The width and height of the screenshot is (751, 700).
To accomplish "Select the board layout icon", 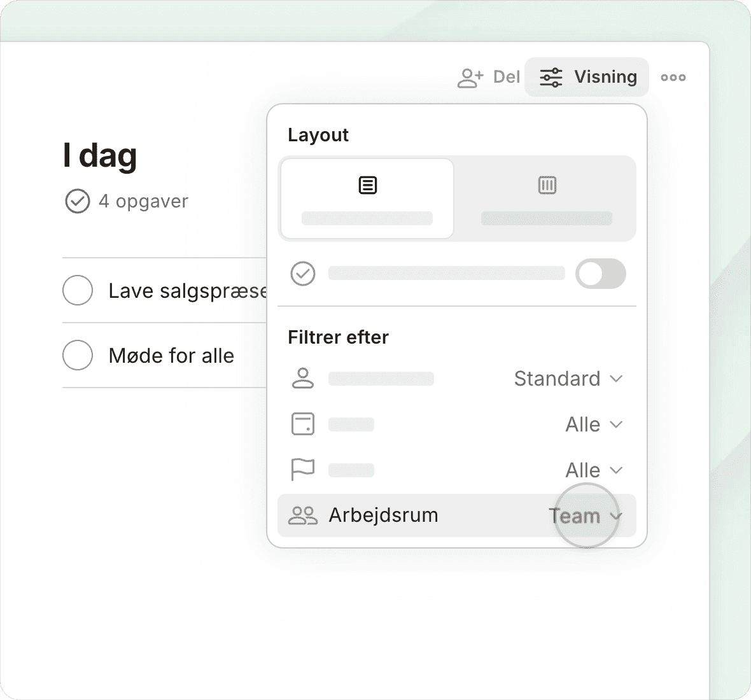I will coord(547,186).
